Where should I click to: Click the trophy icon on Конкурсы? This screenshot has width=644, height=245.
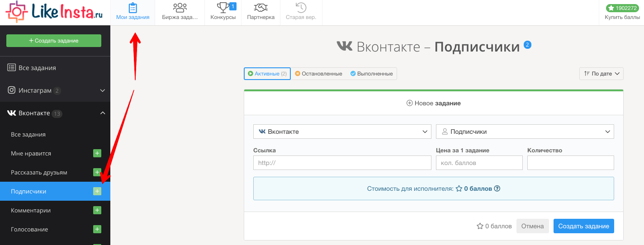click(x=223, y=7)
